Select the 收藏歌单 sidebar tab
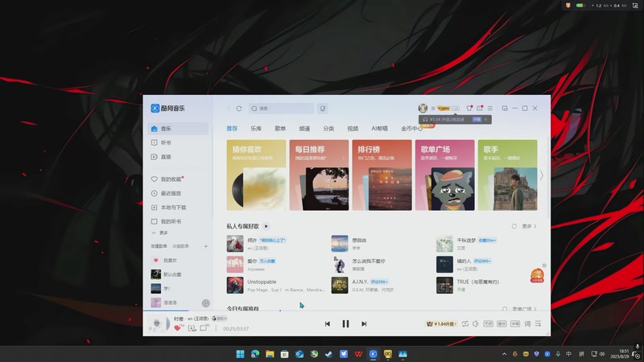 click(180, 246)
